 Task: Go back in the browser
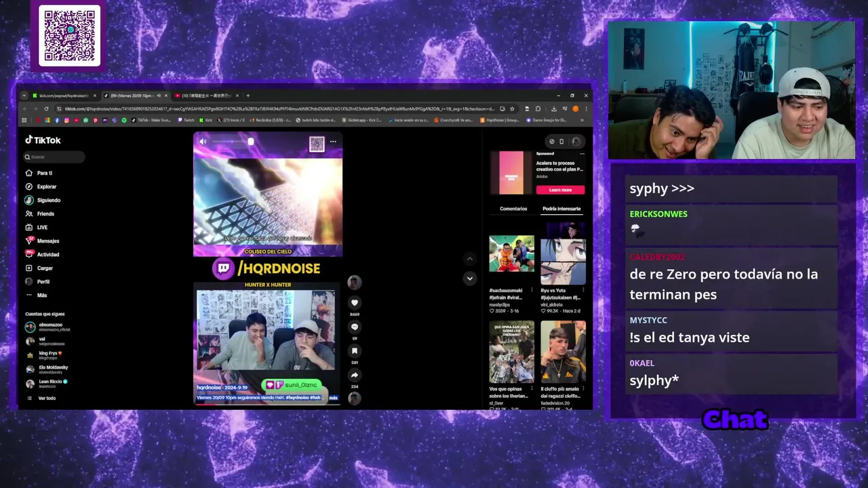[25, 109]
